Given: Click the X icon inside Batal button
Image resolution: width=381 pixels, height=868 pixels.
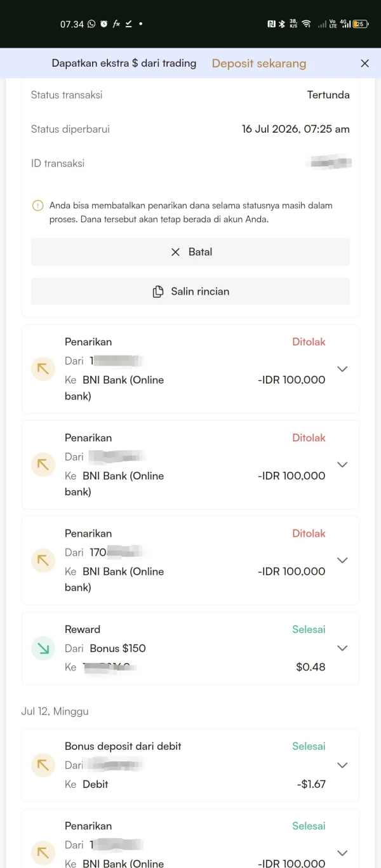Looking at the screenshot, I should click(176, 252).
